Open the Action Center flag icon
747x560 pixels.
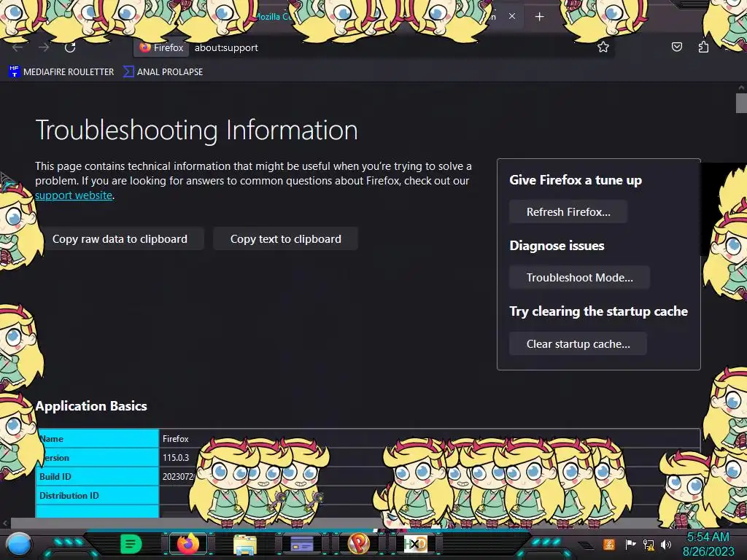pyautogui.click(x=630, y=544)
